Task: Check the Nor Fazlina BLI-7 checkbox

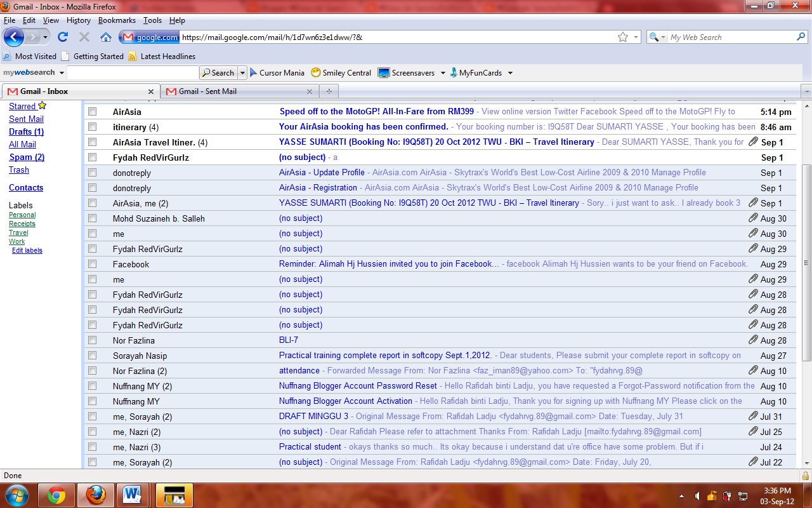Action: click(x=92, y=340)
